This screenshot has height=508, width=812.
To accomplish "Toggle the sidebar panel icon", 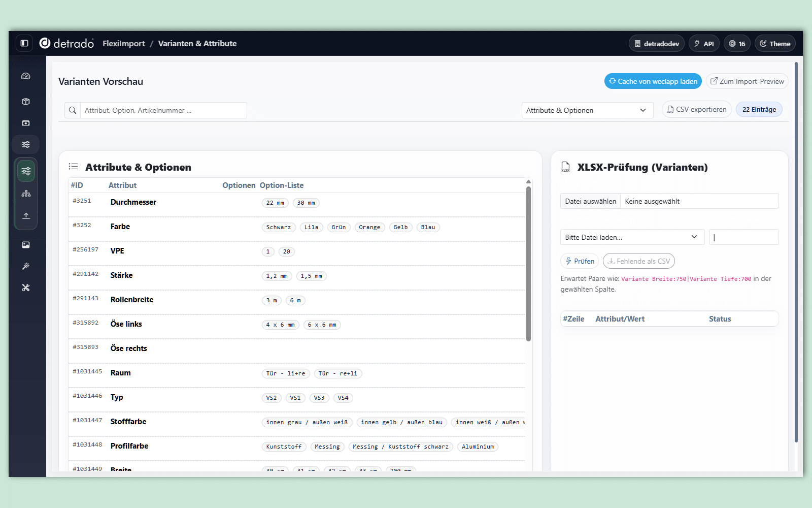I will (24, 44).
